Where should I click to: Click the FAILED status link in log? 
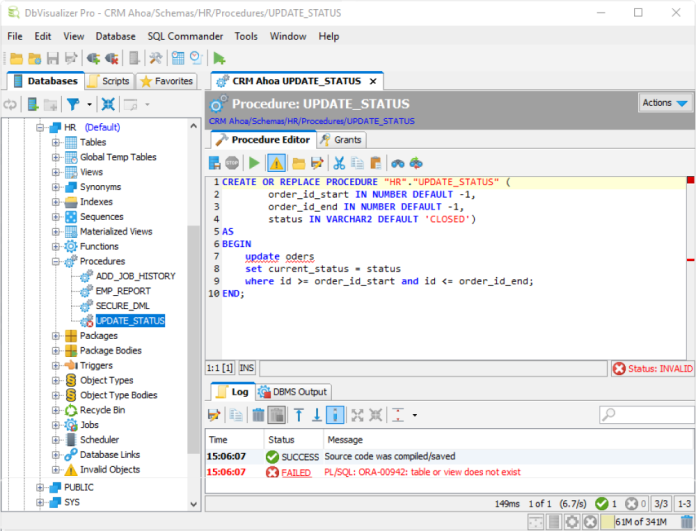(296, 472)
